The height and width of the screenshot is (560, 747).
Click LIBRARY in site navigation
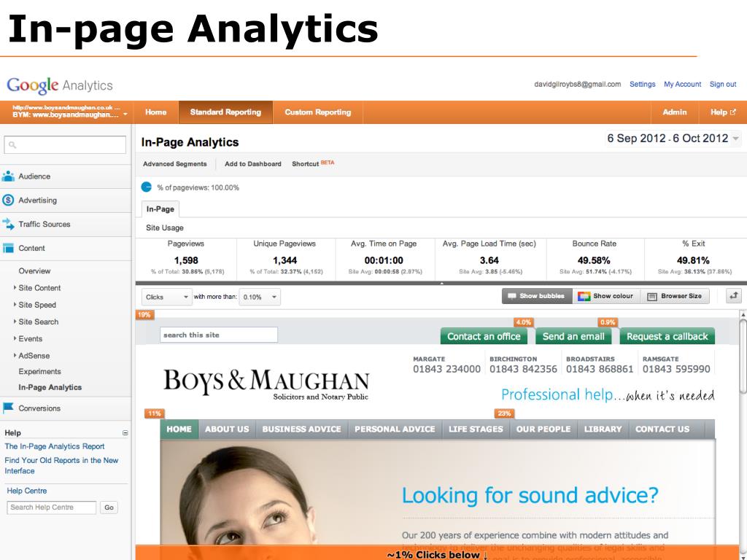pyautogui.click(x=603, y=429)
